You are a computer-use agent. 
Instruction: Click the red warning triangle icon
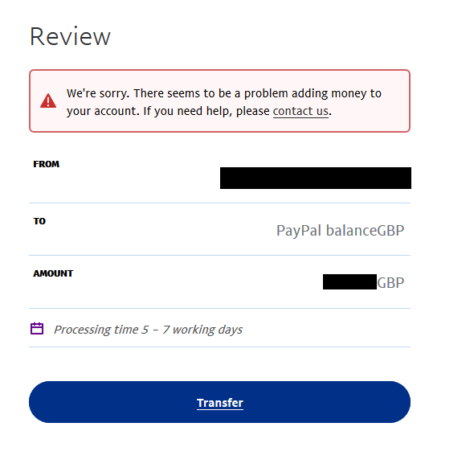[48, 101]
